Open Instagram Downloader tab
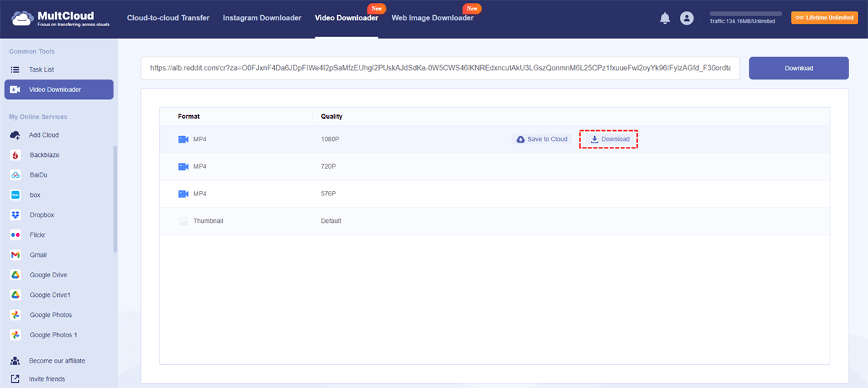Viewport: 868px width, 388px height. click(x=262, y=18)
